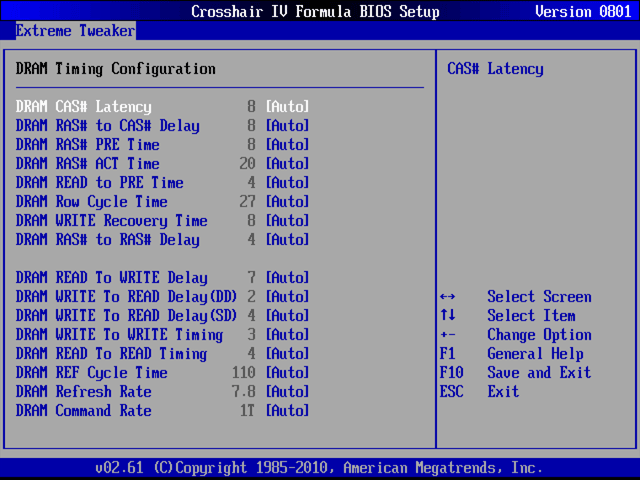Open the DRAM CAS# Latency [Auto] option

(287, 107)
